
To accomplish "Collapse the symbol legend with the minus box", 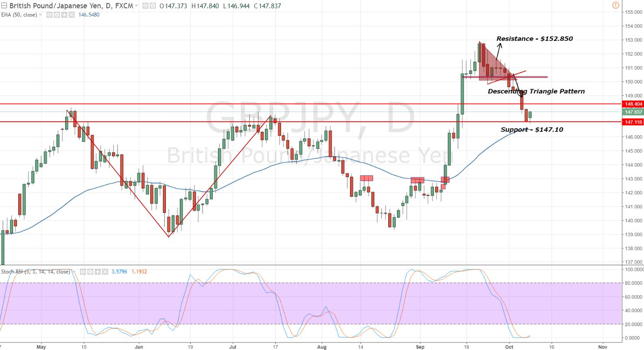I will click(3, 5).
